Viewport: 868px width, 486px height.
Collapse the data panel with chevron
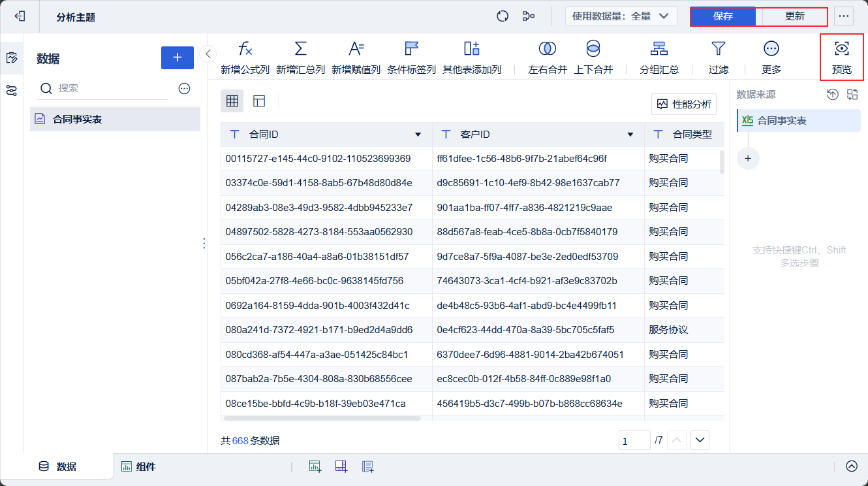click(x=208, y=54)
